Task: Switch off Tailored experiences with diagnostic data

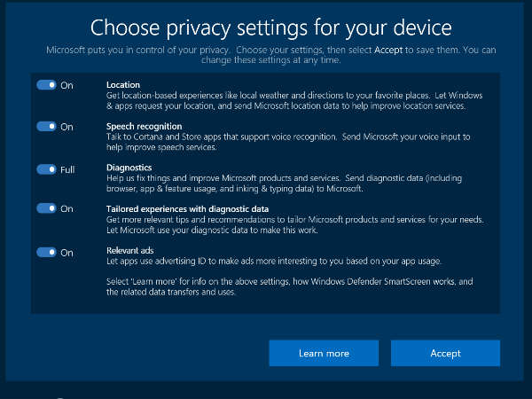Action: (x=46, y=209)
